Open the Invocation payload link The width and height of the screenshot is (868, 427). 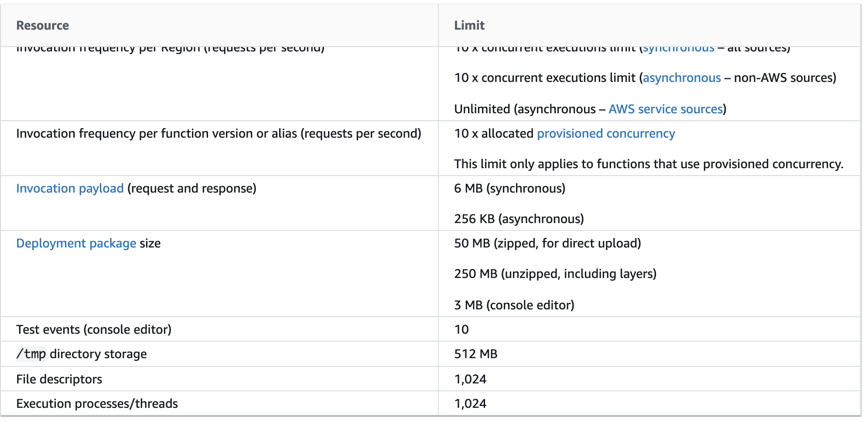70,188
